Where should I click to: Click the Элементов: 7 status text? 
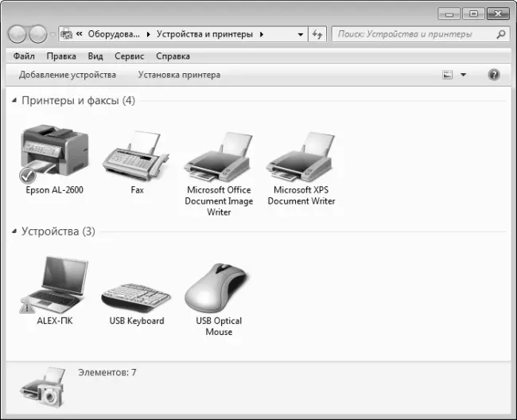107,372
